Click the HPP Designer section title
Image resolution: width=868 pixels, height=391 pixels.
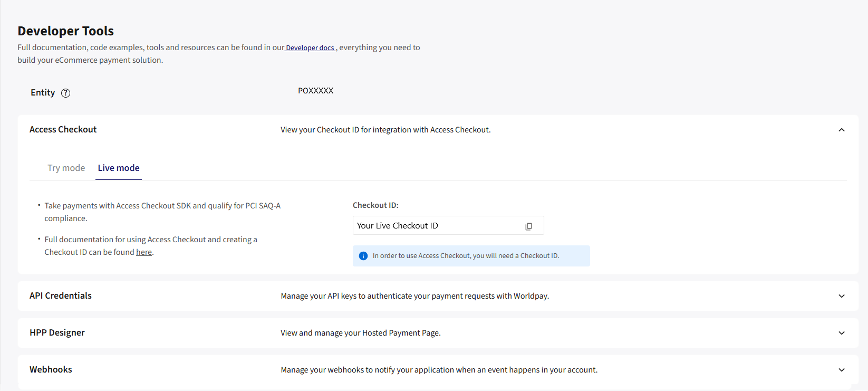57,333
